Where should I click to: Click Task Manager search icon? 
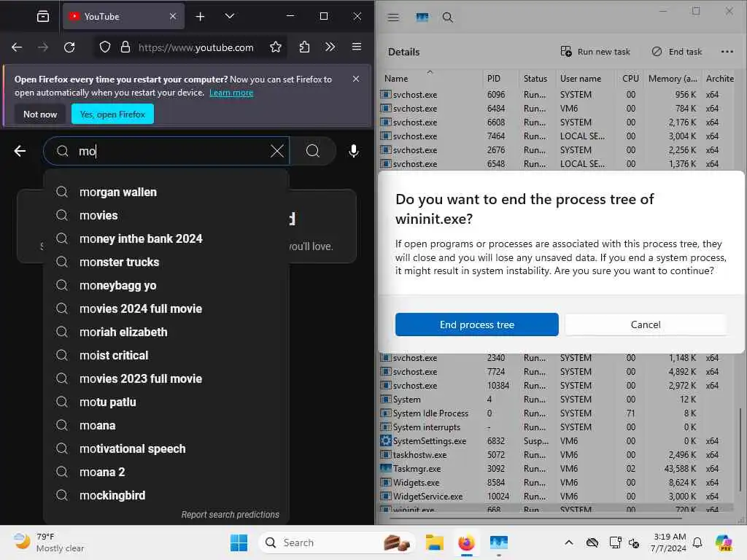(x=447, y=17)
